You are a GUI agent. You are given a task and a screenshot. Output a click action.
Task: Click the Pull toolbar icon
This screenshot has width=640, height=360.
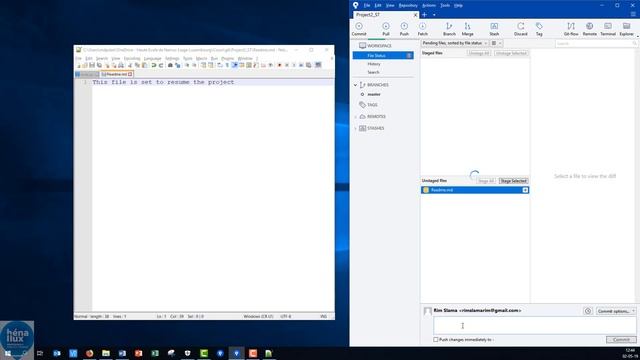tap(386, 29)
